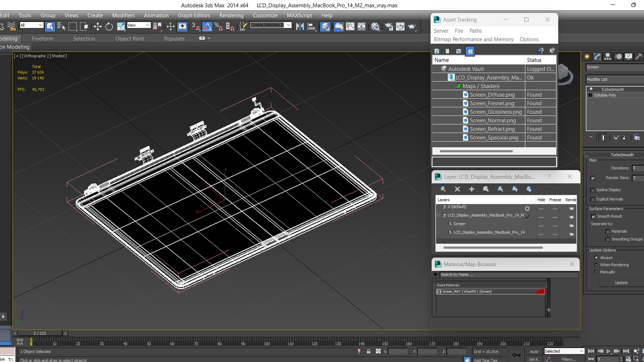Open the Hierarchy command panel tab
This screenshot has width=644, height=362.
[608, 57]
